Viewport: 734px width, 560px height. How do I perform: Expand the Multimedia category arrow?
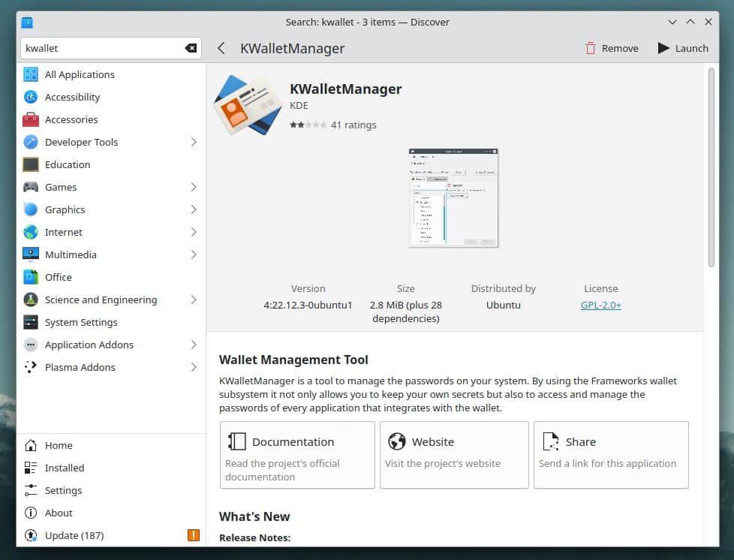tap(193, 254)
